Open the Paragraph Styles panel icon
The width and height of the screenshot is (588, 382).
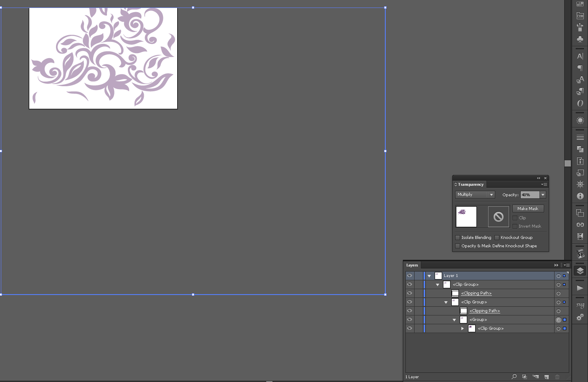[x=580, y=91]
